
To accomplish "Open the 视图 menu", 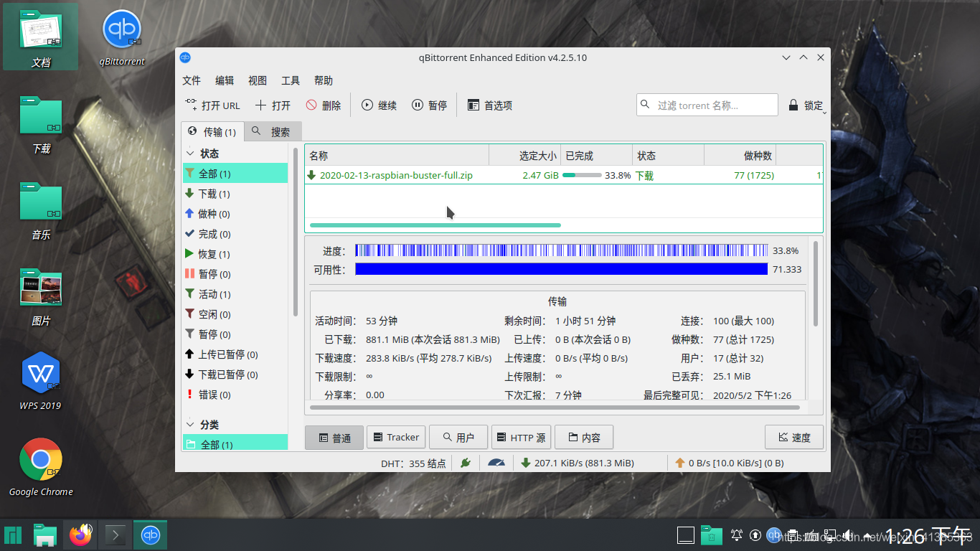I will 258,80.
